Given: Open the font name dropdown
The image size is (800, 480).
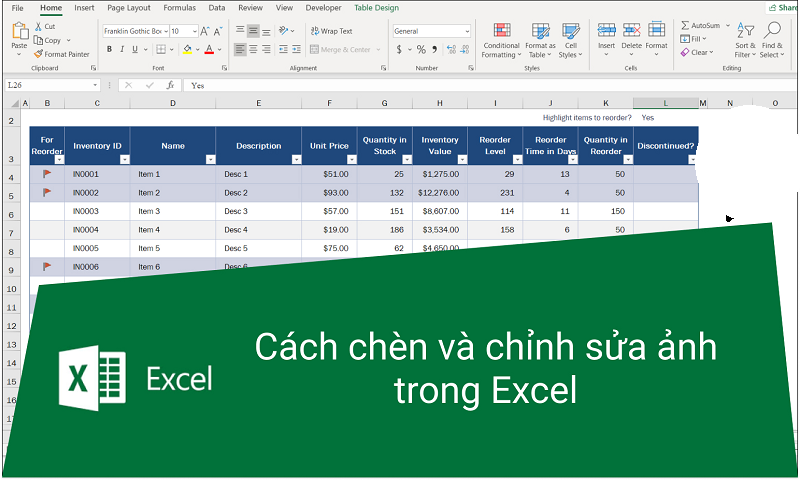Looking at the screenshot, I should tap(166, 32).
